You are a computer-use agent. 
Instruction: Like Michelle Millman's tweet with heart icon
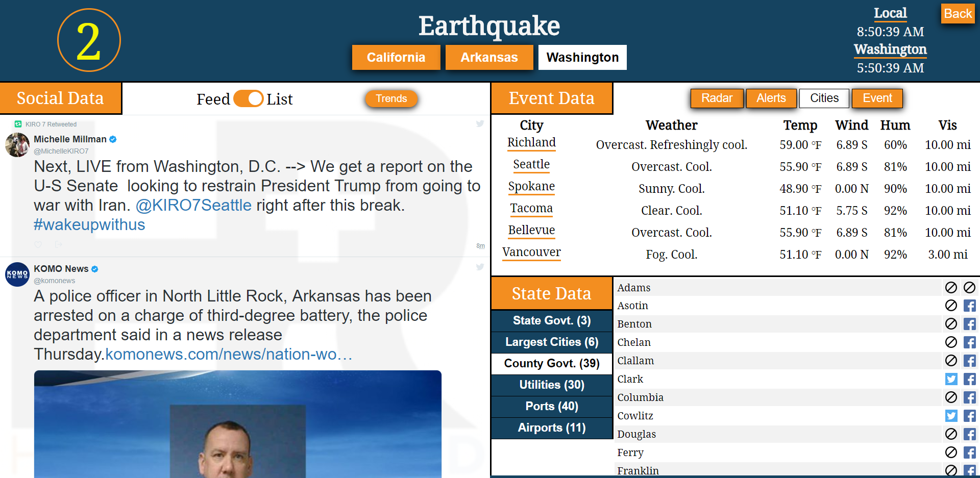[x=38, y=245]
